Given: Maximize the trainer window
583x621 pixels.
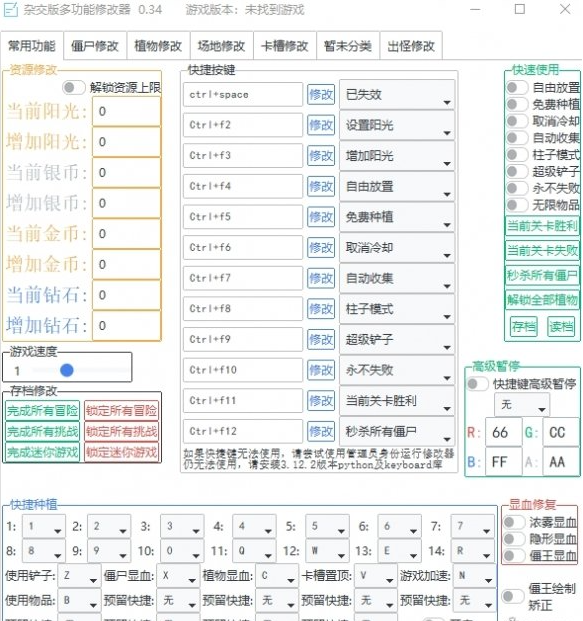Looking at the screenshot, I should 520,9.
